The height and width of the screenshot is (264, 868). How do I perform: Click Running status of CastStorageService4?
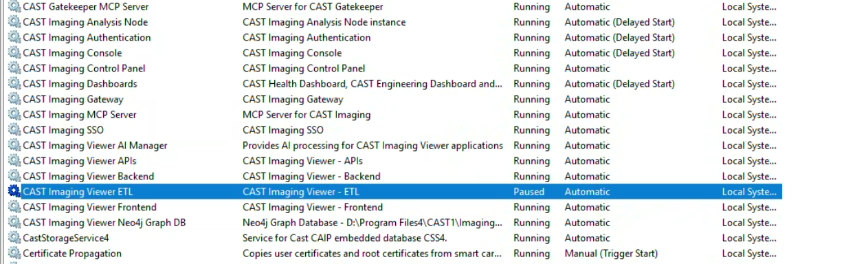pos(531,238)
